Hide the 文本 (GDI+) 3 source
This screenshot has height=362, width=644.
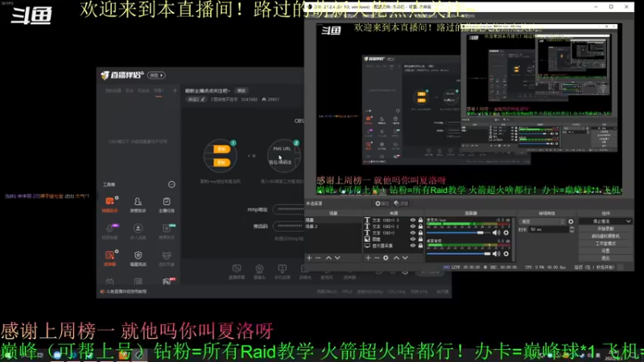click(x=413, y=220)
